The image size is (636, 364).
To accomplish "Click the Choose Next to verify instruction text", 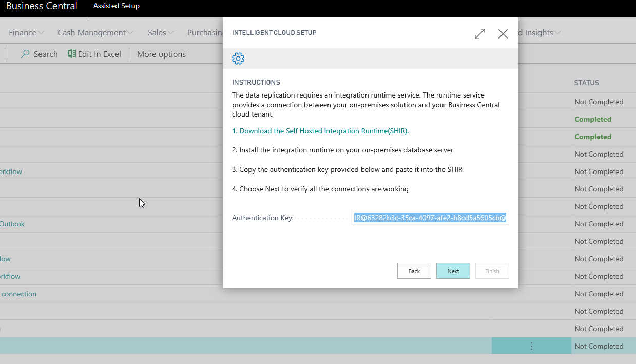I will click(x=320, y=189).
